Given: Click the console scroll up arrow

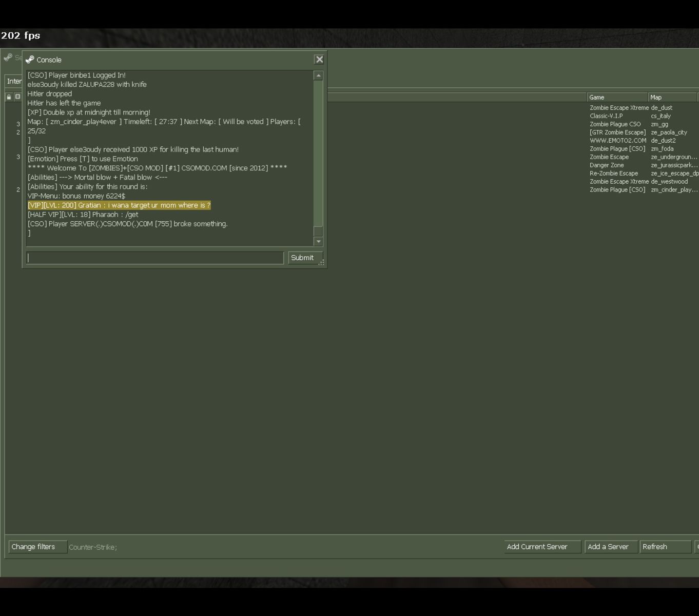Looking at the screenshot, I should [x=318, y=75].
